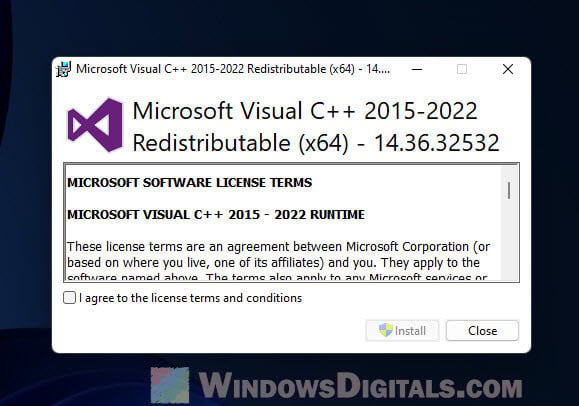Click the paragraph starting 'These license terms'

(279, 261)
